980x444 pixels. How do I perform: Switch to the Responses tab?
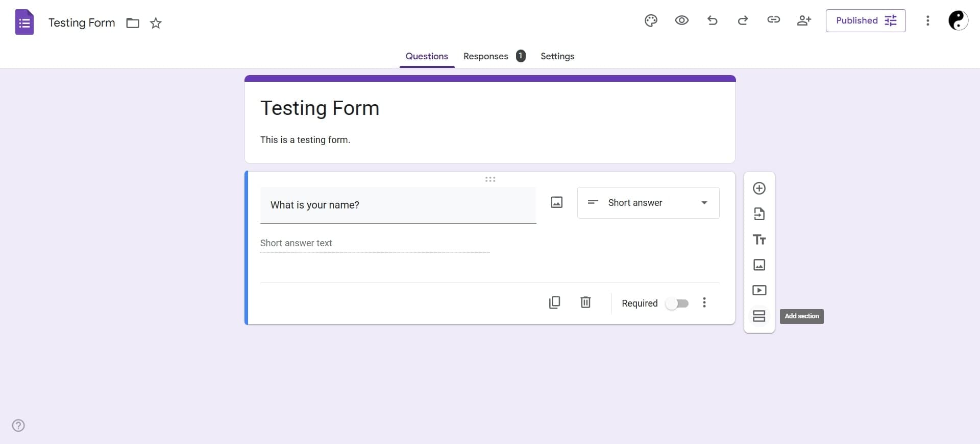[486, 56]
